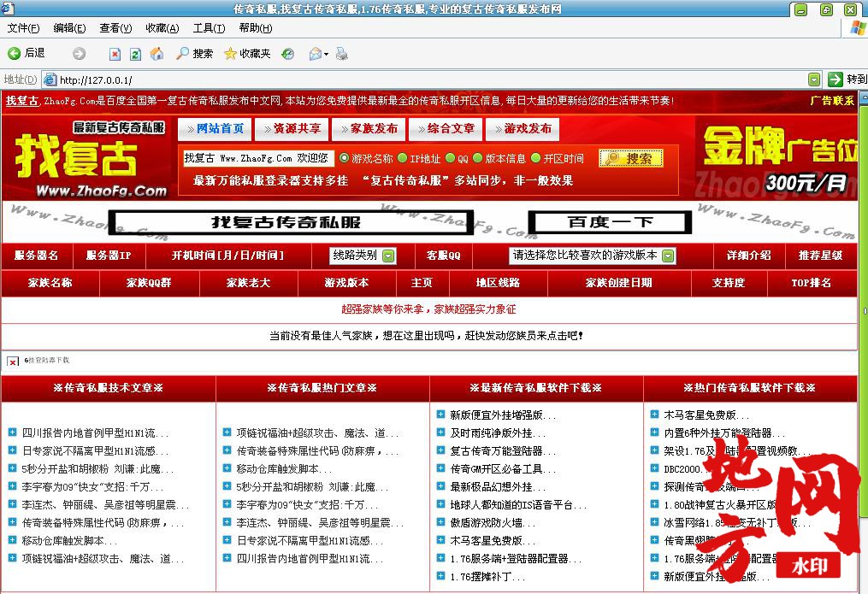The width and height of the screenshot is (868, 594).
Task: Click the plus icon beside 傲盾游戏防火墙
Action: 440,522
